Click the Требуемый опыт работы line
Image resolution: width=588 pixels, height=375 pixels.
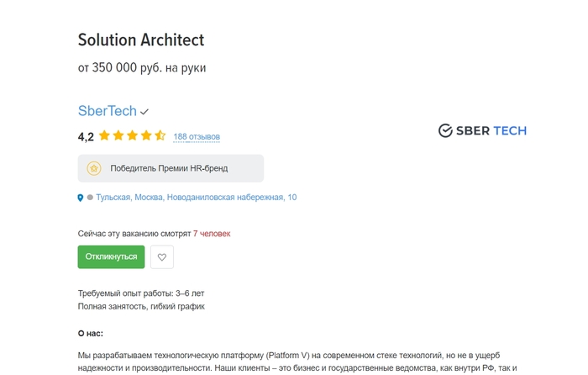click(x=141, y=293)
